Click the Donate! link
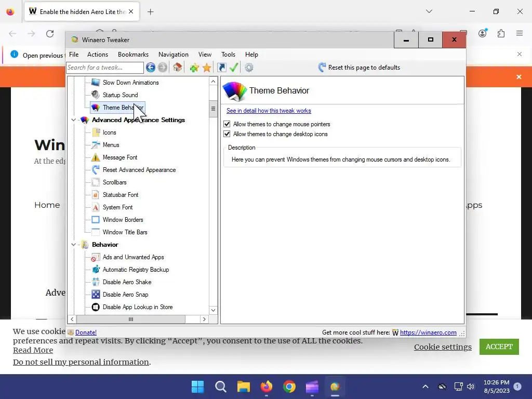 [86, 332]
